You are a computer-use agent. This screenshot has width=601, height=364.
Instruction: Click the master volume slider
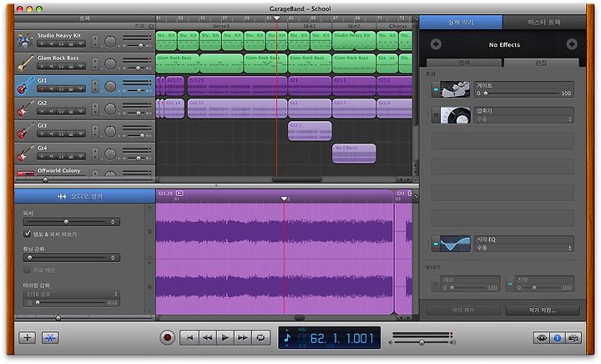[x=422, y=342]
